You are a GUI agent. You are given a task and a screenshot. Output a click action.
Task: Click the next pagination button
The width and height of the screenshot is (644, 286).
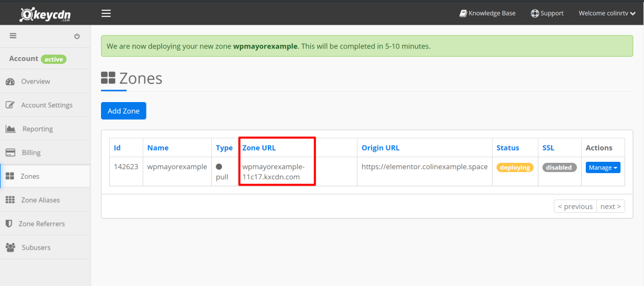pos(611,206)
